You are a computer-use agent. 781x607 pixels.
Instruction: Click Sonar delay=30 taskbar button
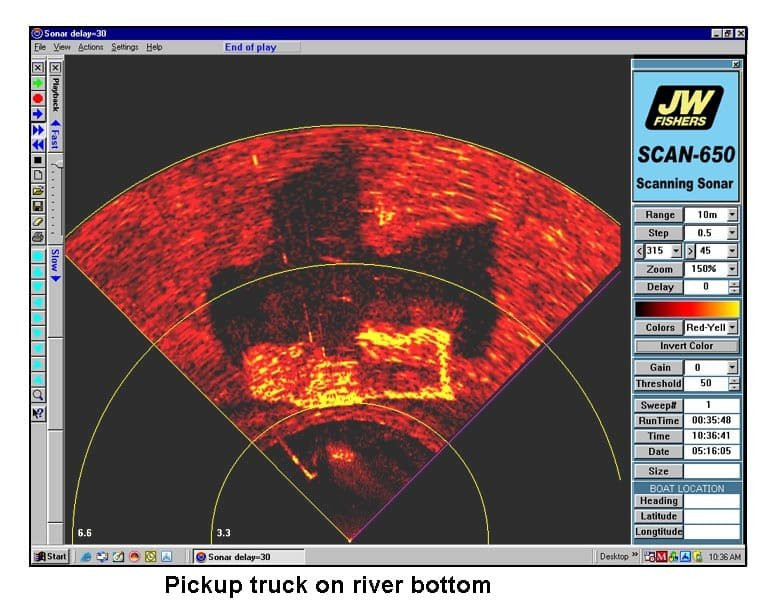click(x=248, y=557)
